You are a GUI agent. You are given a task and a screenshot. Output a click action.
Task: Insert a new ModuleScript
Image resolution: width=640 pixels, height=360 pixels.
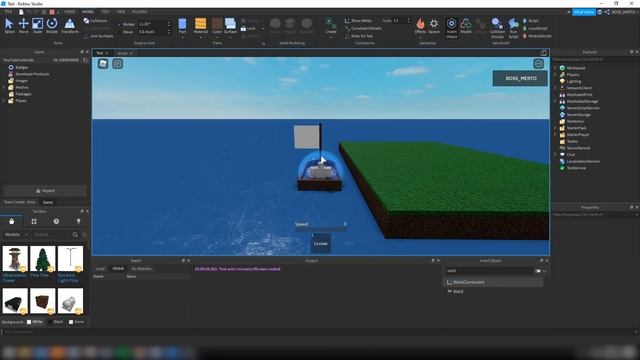pos(537,36)
